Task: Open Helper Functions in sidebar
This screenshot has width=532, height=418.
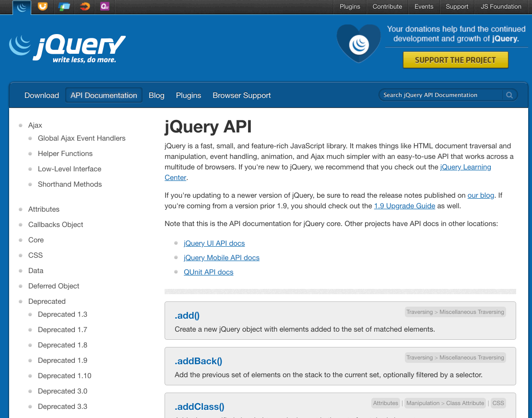Action: click(x=65, y=154)
